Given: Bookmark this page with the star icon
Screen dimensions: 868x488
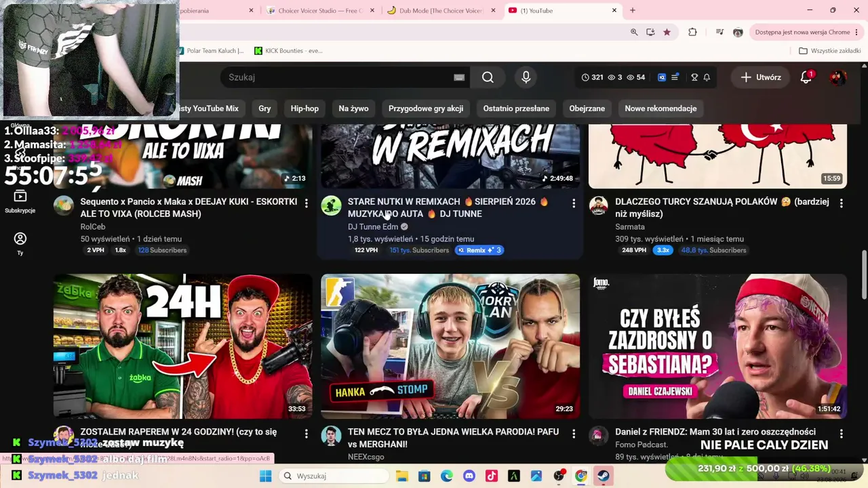Looking at the screenshot, I should [x=667, y=32].
